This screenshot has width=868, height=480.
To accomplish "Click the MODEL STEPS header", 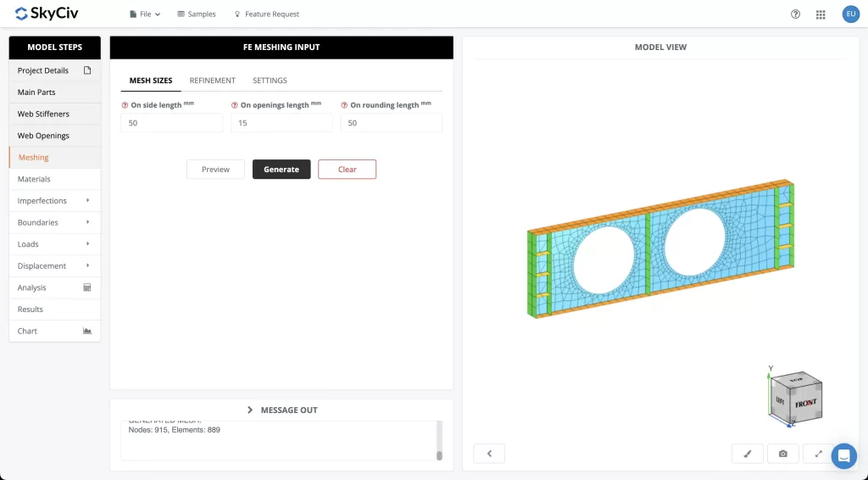I will click(x=55, y=47).
